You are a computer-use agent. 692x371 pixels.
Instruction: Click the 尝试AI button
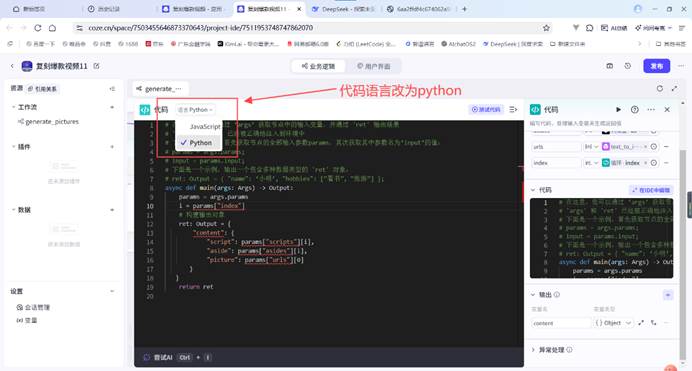(158, 357)
